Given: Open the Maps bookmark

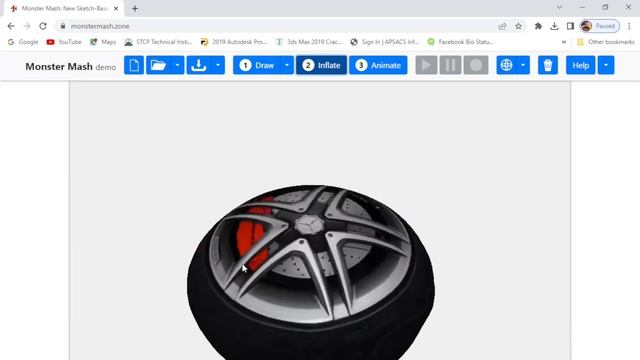Looking at the screenshot, I should click(103, 42).
